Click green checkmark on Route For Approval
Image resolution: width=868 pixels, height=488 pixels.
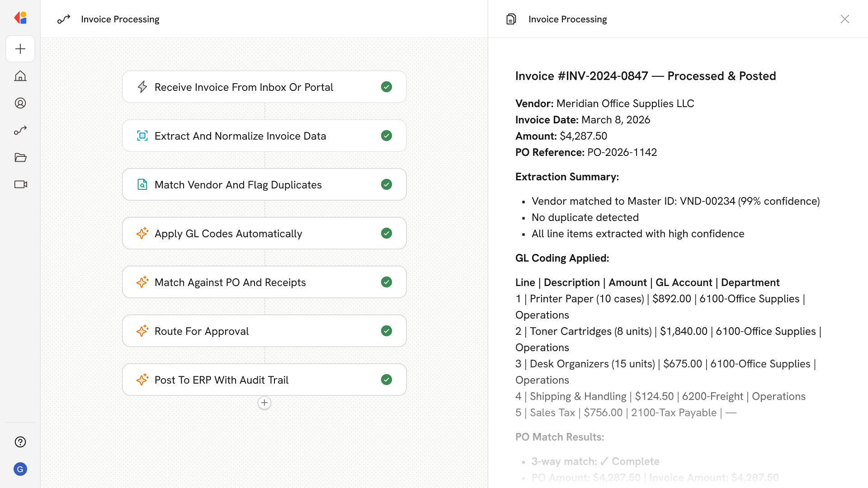click(x=386, y=331)
